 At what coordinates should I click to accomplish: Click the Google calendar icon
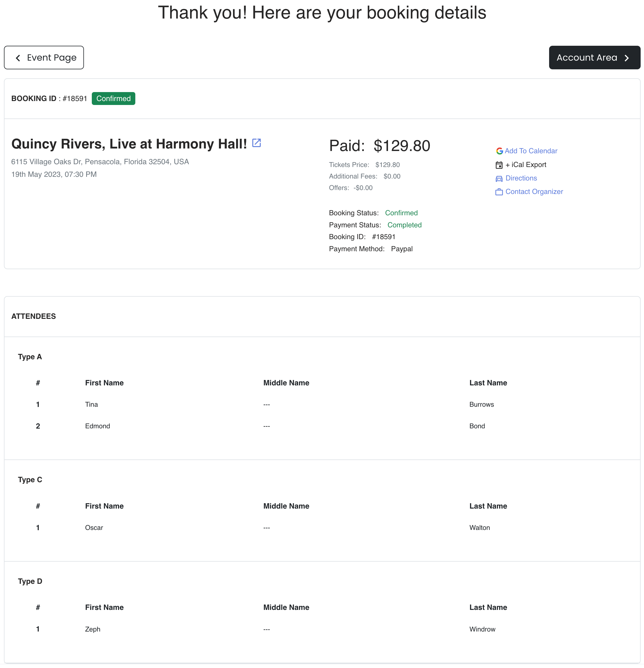click(x=499, y=151)
